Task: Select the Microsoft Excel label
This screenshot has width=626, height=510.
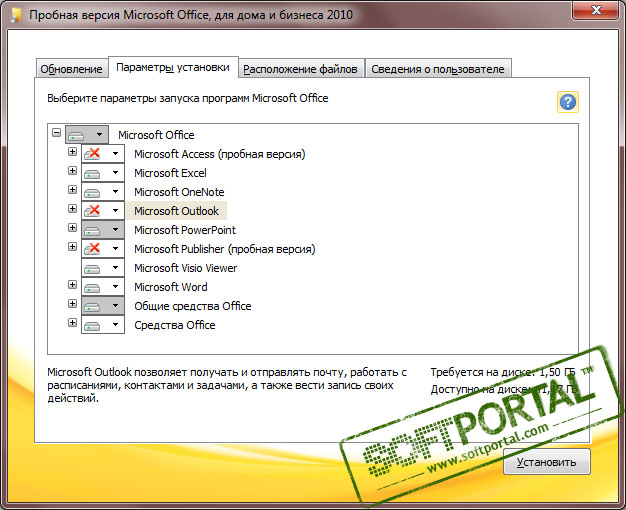Action: pos(170,173)
